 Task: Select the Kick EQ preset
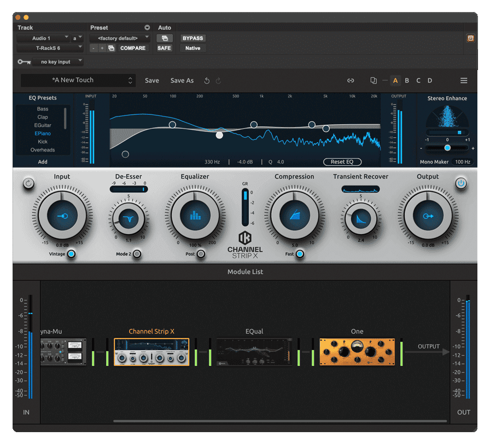coord(43,142)
